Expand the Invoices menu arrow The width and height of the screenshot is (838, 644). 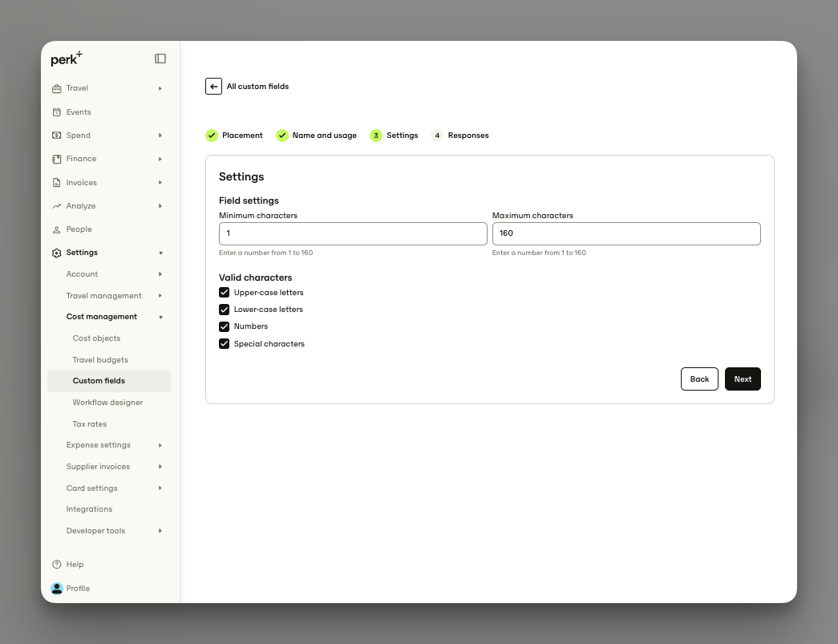point(160,183)
